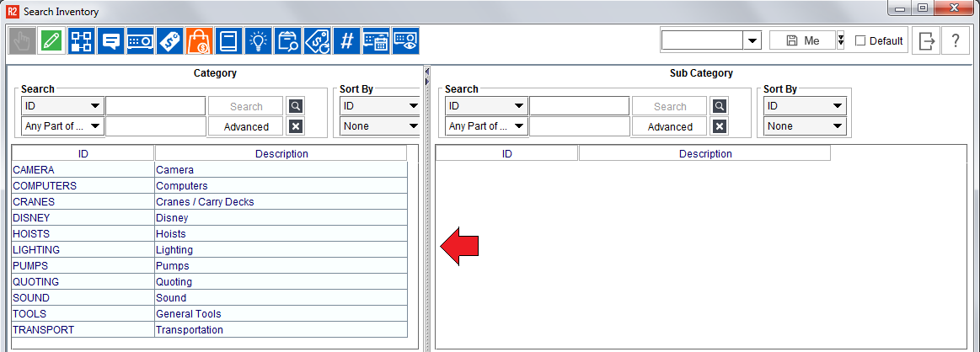Click the projector with calendar icon
This screenshot has height=352, width=980.
point(377,41)
